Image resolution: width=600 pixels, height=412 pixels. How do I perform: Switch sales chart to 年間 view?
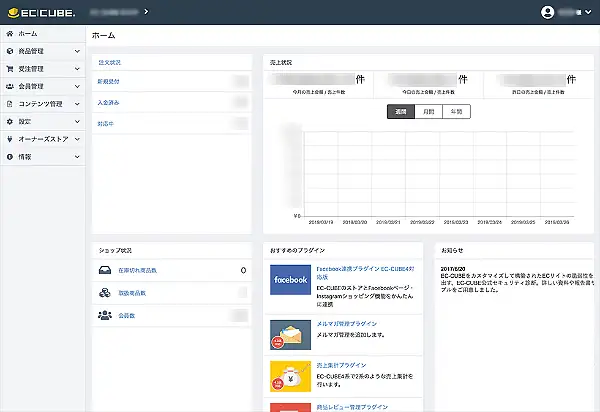[x=456, y=112]
